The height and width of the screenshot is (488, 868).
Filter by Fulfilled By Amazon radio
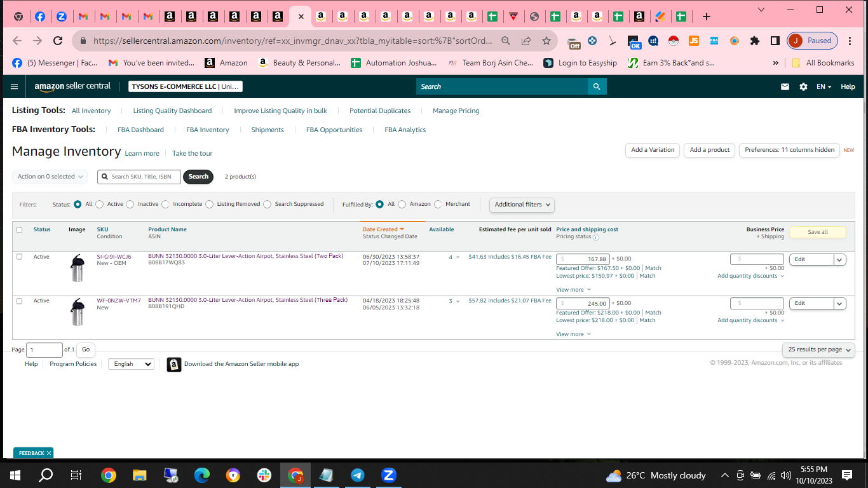[402, 205]
